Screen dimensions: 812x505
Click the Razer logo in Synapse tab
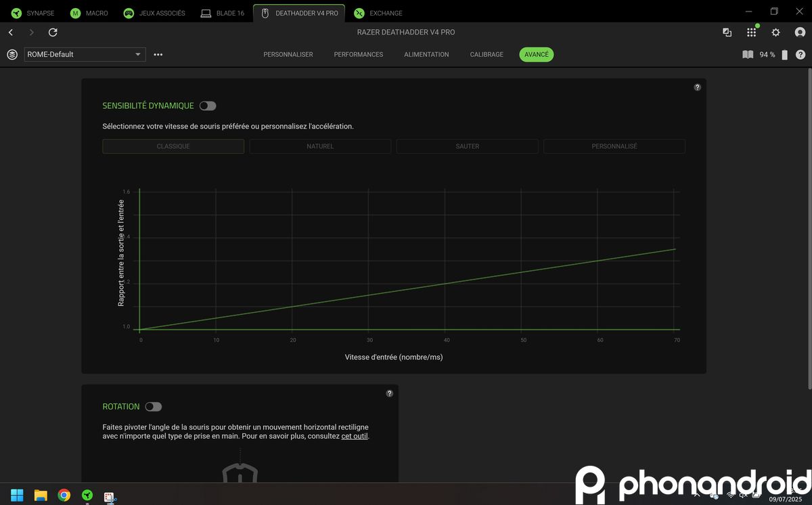(x=16, y=13)
